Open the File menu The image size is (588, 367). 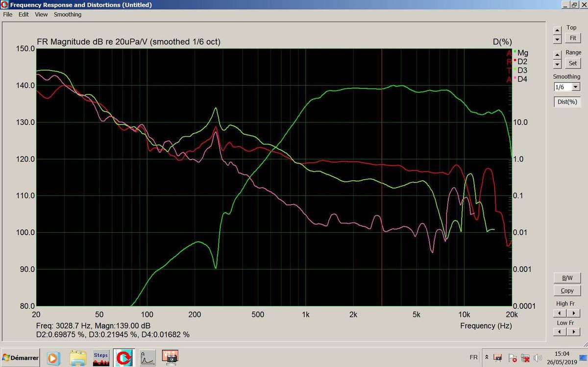coord(7,15)
